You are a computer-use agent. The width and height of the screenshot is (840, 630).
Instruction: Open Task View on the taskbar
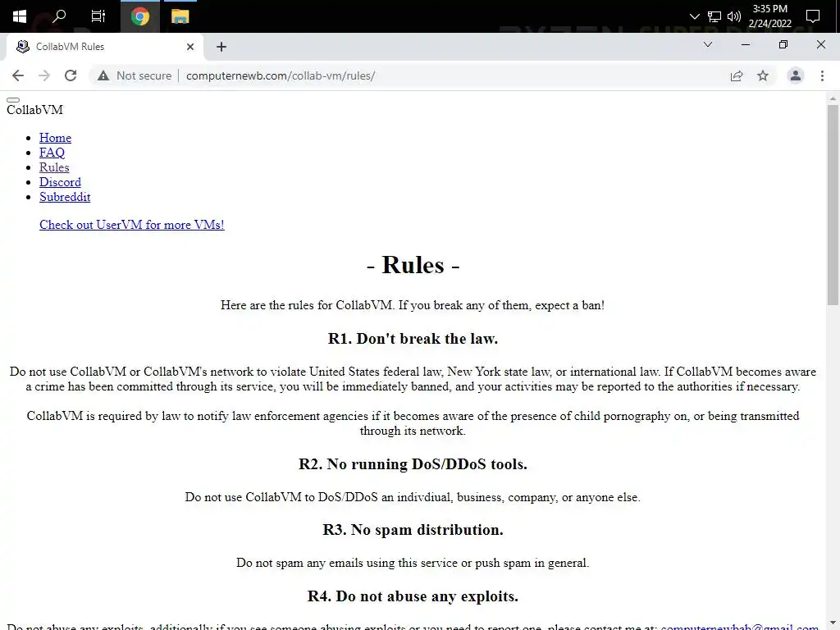[x=98, y=16]
